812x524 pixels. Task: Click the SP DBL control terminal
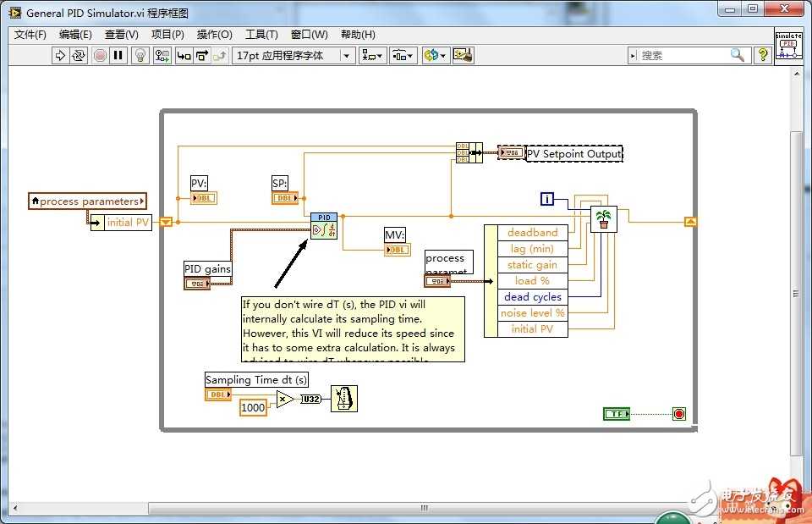pyautogui.click(x=285, y=198)
